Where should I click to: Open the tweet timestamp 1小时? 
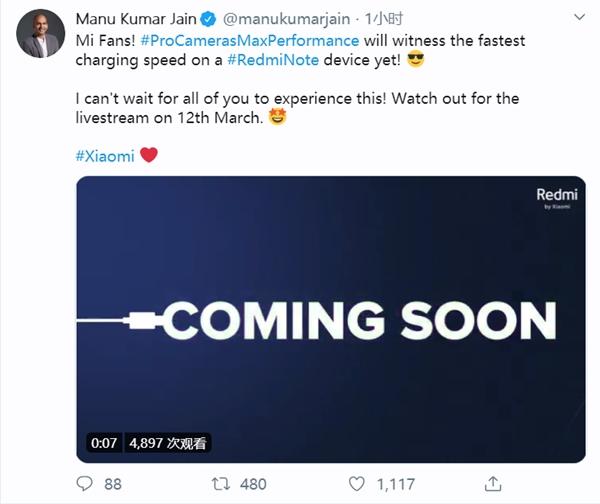pos(384,19)
